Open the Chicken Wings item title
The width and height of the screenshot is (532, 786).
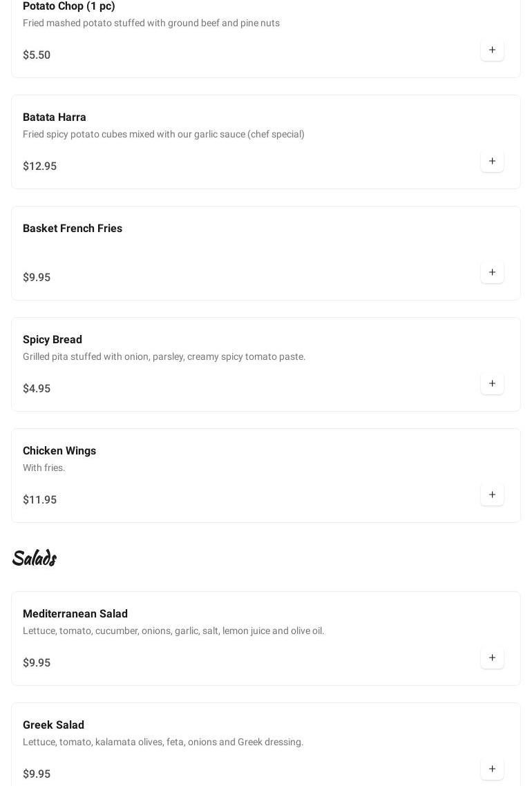click(59, 451)
